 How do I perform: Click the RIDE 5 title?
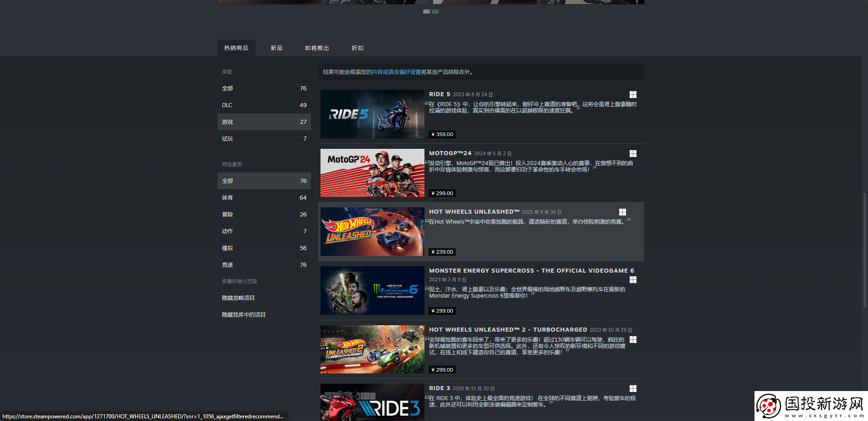(x=439, y=94)
